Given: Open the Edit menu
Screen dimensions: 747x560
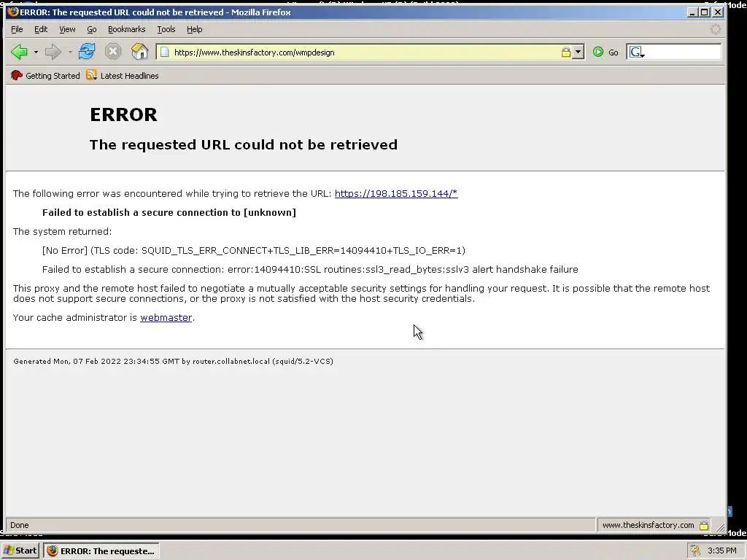Looking at the screenshot, I should (x=41, y=29).
